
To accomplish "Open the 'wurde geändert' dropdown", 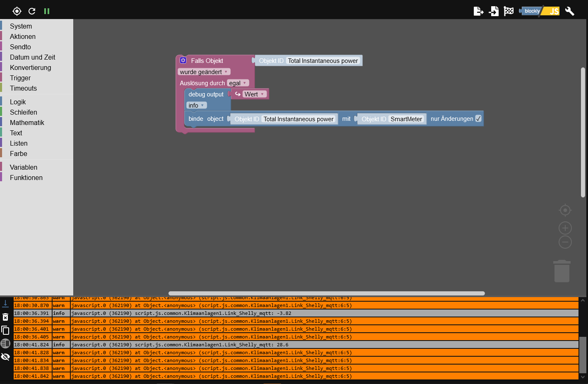I will pyautogui.click(x=204, y=72).
